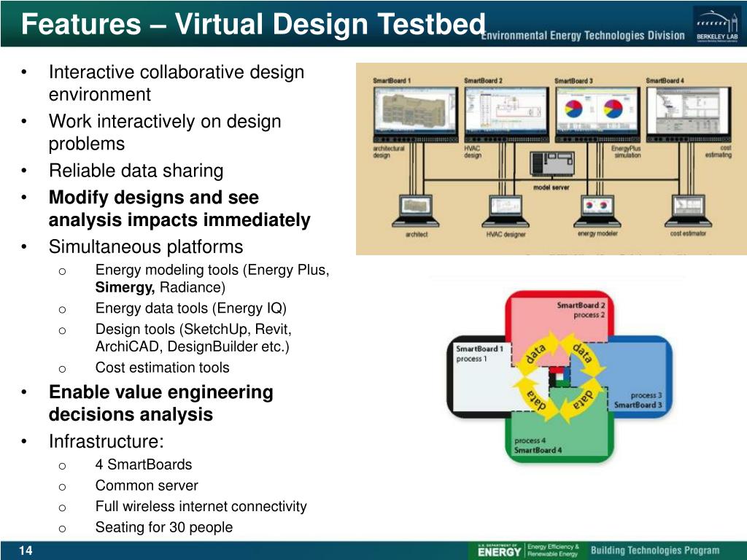Viewport: 747px width, 560px height.
Task: Click the slide number 14
Action: (x=26, y=551)
